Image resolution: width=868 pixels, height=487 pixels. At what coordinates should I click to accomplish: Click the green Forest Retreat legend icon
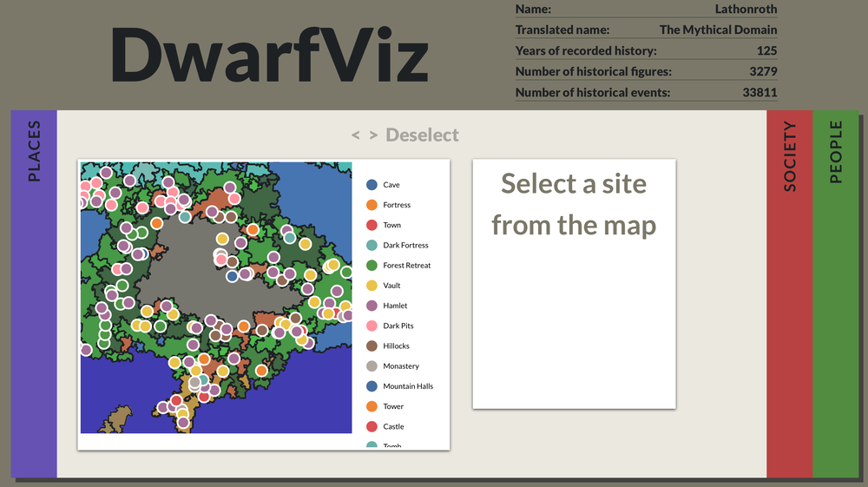[x=372, y=266]
